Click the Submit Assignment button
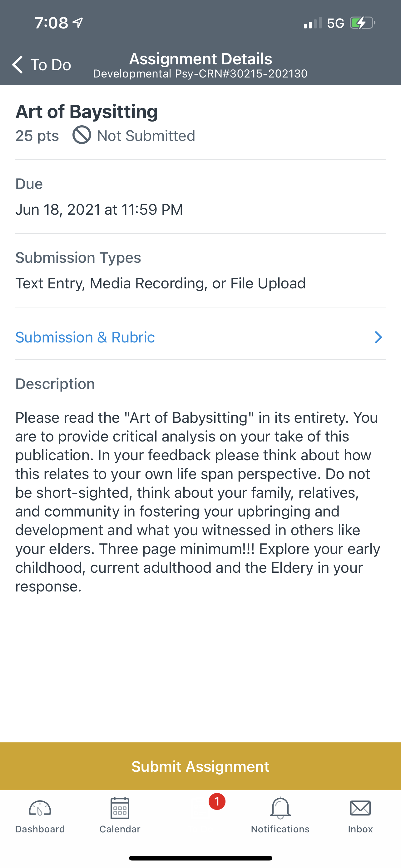The width and height of the screenshot is (401, 868). (200, 766)
